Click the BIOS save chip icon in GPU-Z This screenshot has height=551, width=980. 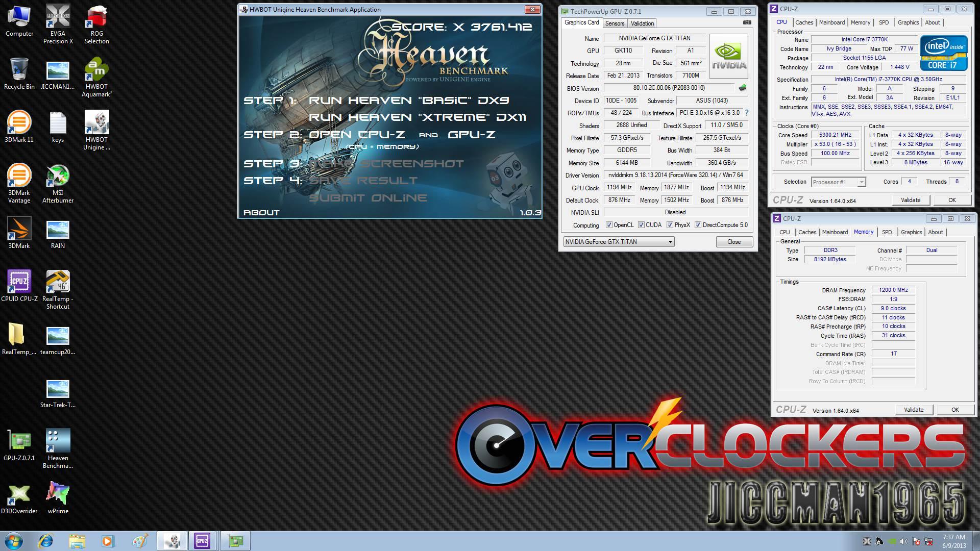[x=743, y=88]
